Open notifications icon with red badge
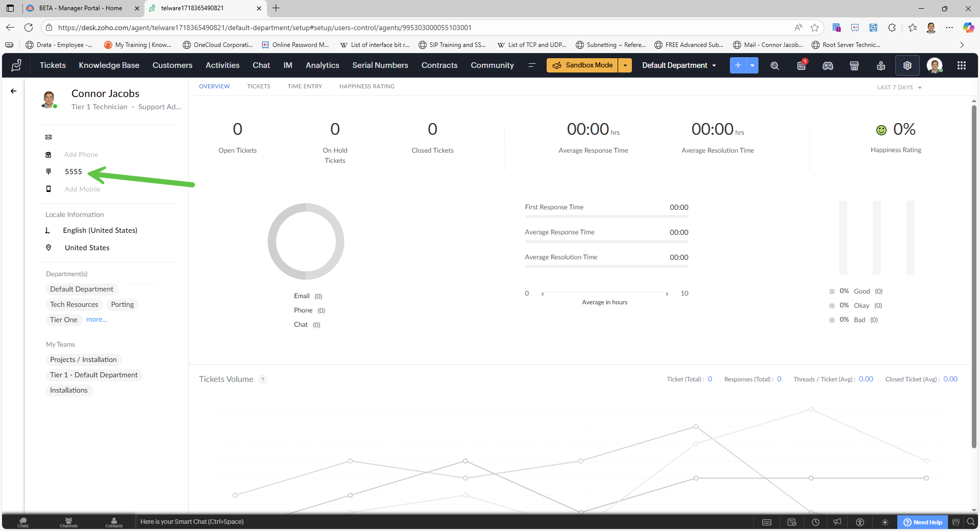 click(801, 65)
